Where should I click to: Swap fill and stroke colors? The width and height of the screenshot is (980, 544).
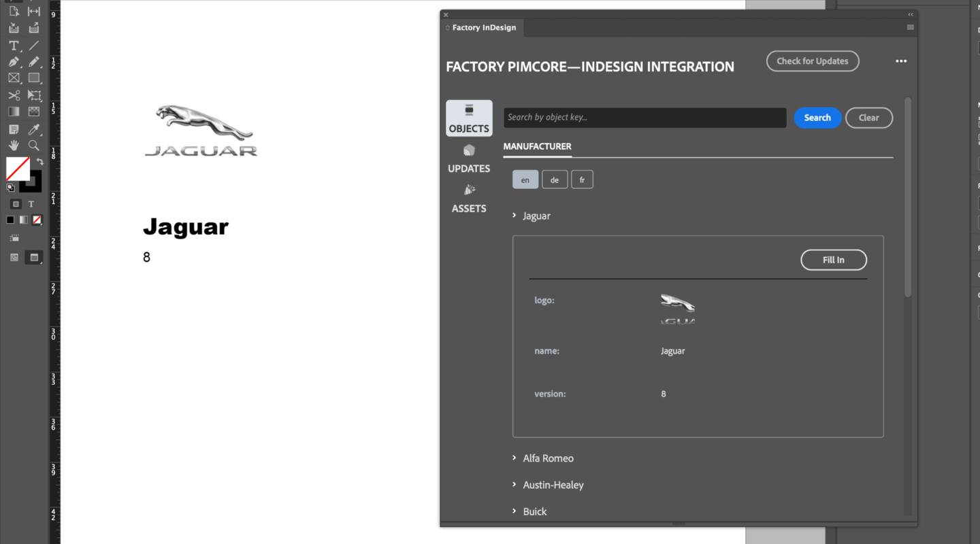click(x=40, y=162)
